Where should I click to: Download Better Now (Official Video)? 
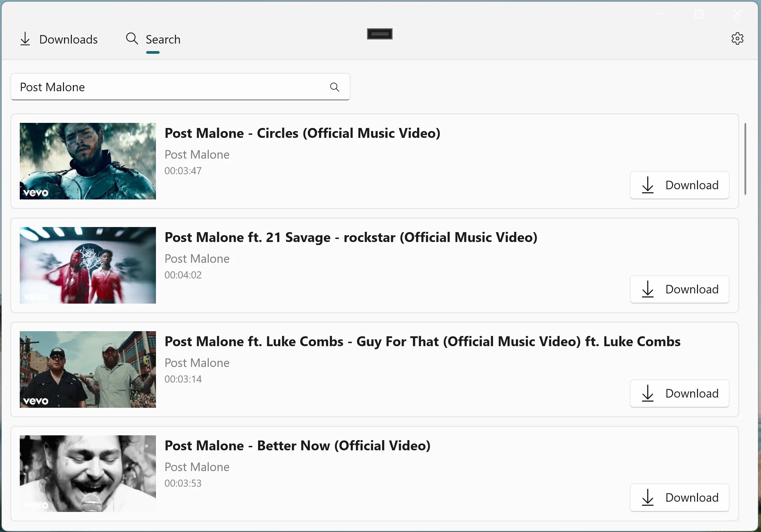pos(679,498)
